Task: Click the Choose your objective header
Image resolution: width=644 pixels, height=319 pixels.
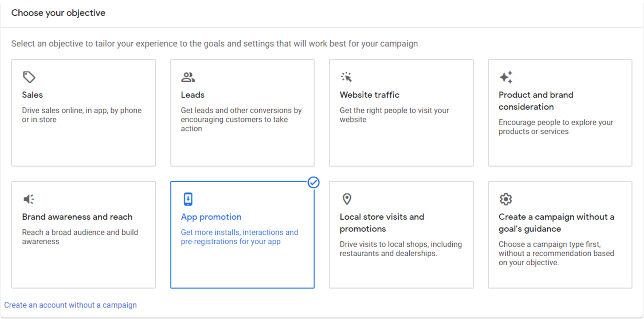Action: point(59,13)
